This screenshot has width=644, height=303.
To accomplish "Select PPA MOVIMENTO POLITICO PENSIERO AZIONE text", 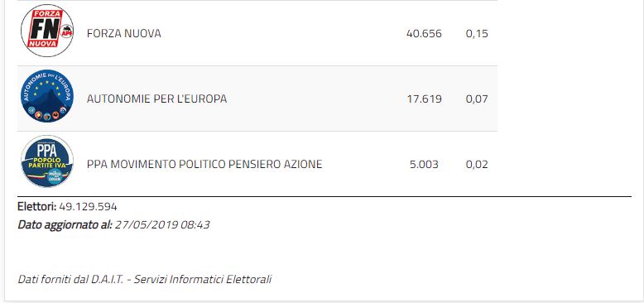I will (204, 164).
